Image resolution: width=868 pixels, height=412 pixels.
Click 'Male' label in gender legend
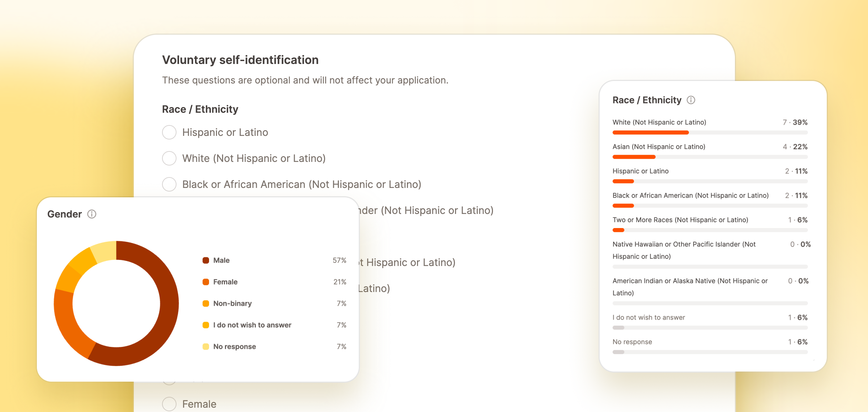pos(221,260)
